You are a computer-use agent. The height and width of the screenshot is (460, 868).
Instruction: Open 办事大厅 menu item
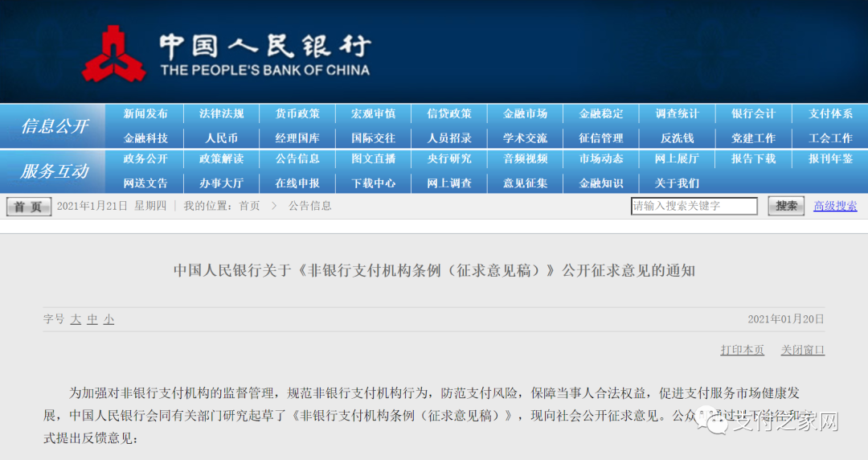pos(222,183)
